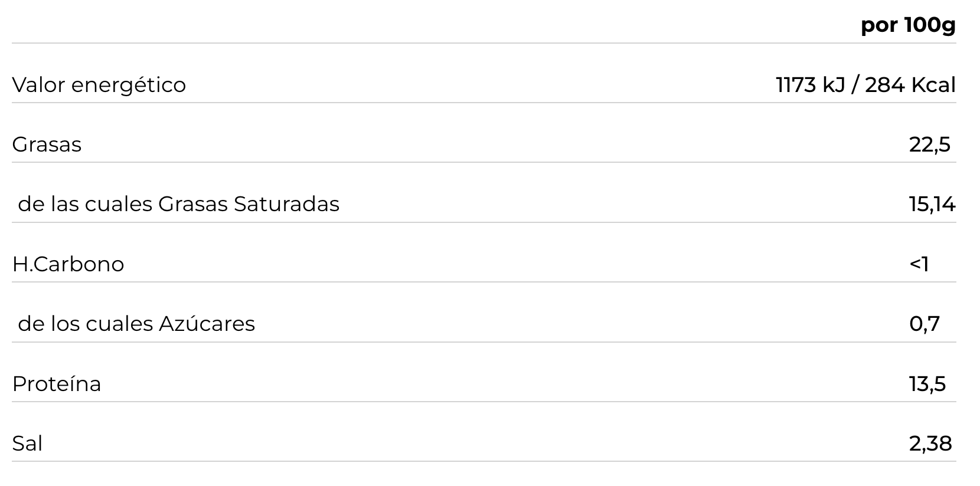Select the 'Sal' row label

point(27,444)
